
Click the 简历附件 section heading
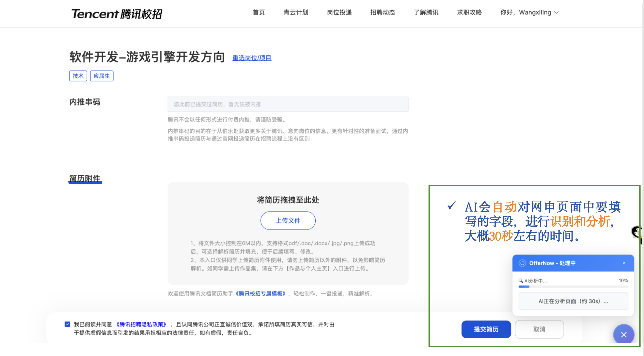click(x=85, y=178)
